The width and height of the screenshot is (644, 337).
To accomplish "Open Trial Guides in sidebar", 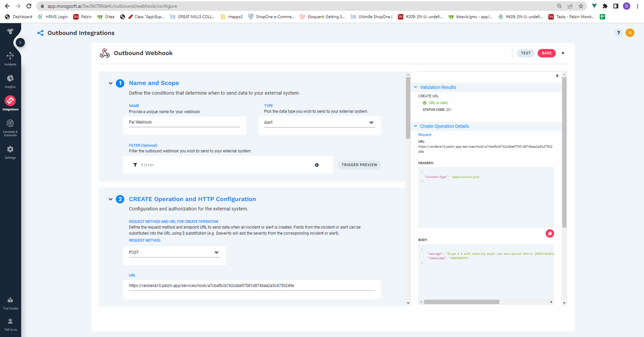I will 10,303.
